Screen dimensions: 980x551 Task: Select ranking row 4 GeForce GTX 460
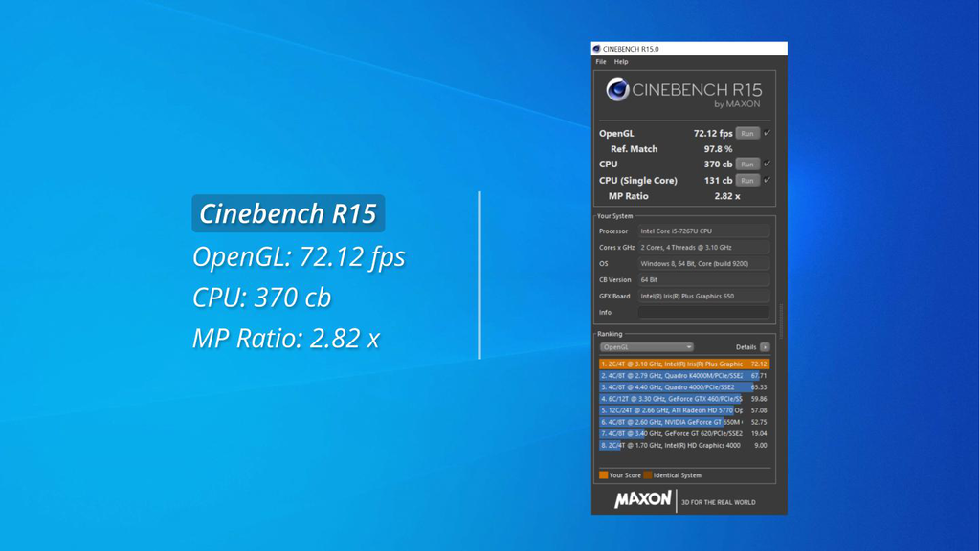684,399
